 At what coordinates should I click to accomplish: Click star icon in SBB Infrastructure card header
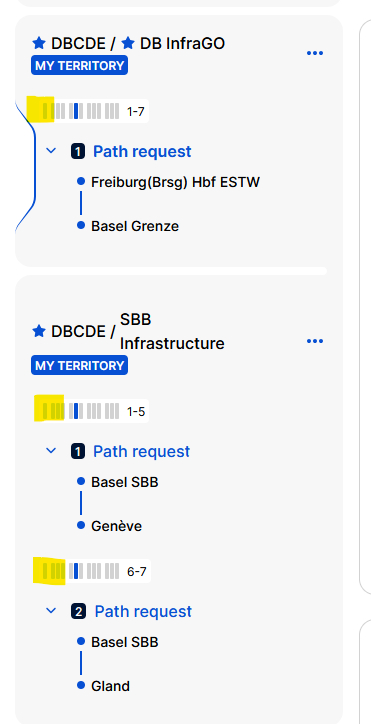point(39,331)
